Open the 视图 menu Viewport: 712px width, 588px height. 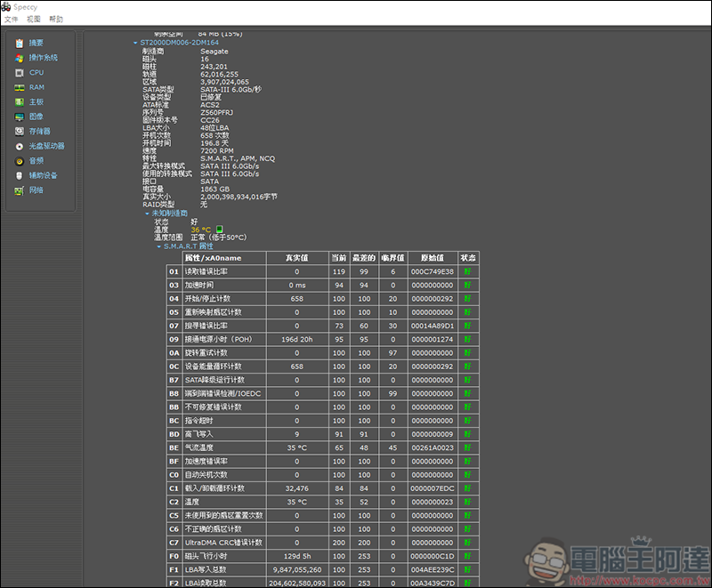(x=34, y=19)
